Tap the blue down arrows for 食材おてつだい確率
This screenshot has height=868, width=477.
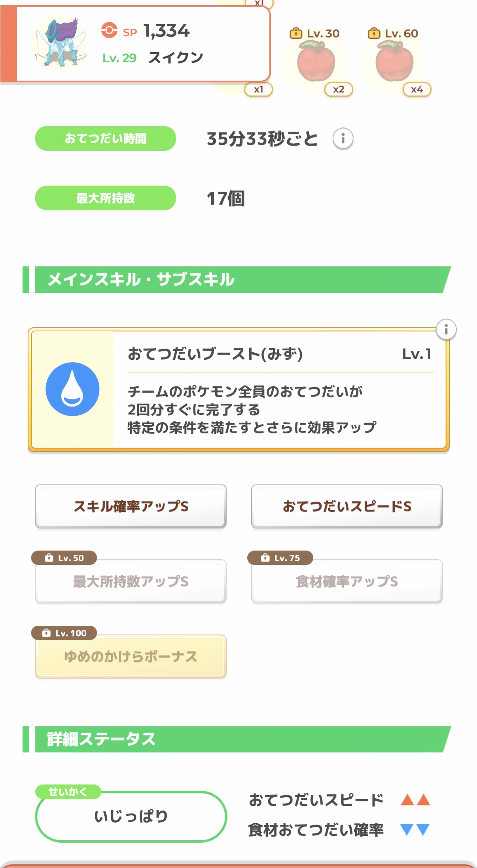(x=415, y=829)
